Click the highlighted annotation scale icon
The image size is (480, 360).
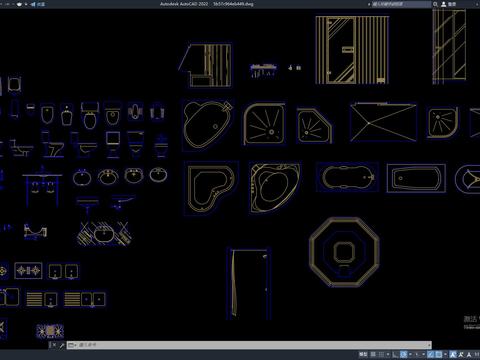tap(453, 355)
